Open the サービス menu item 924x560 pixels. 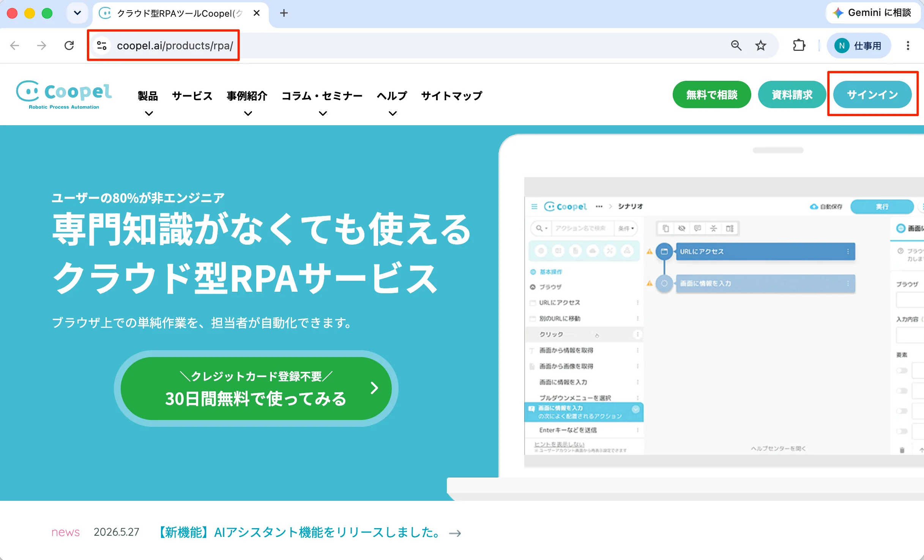(192, 96)
